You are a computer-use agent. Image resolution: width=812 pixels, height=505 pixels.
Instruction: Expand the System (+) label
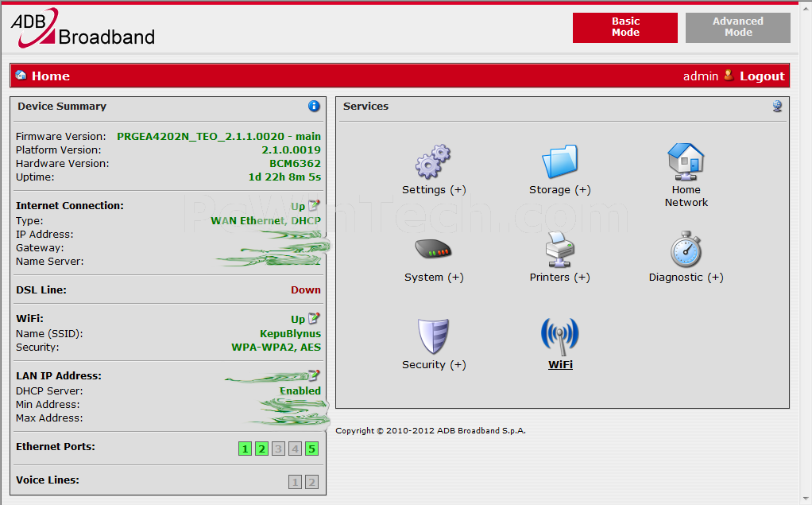tap(434, 278)
